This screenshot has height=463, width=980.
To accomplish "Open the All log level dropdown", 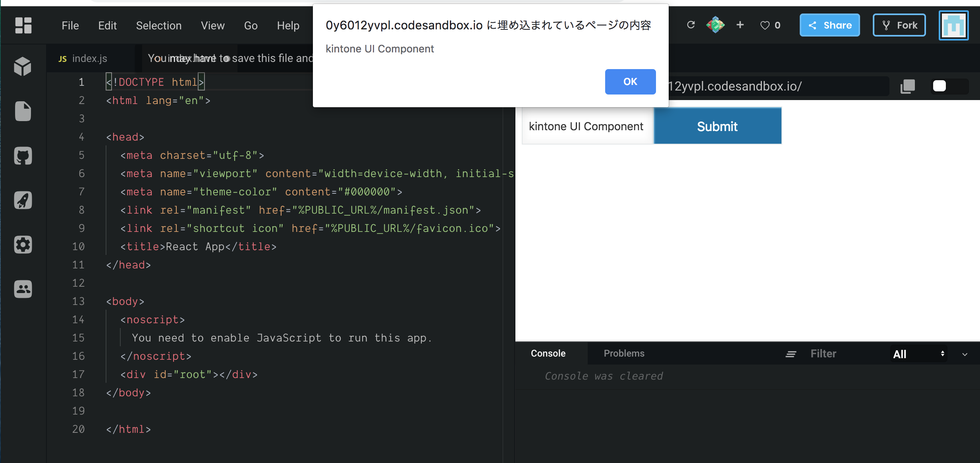I will click(918, 354).
